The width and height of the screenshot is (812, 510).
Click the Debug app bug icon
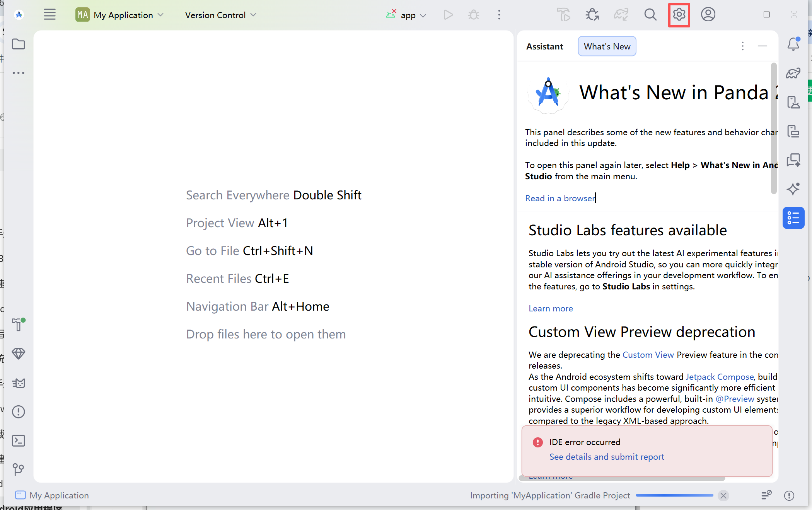474,15
